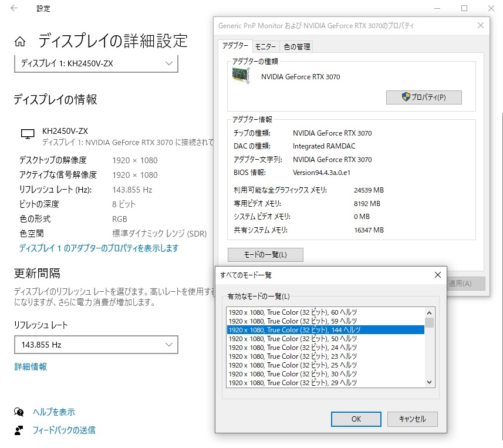Open the 詳細情報 link

31,366
